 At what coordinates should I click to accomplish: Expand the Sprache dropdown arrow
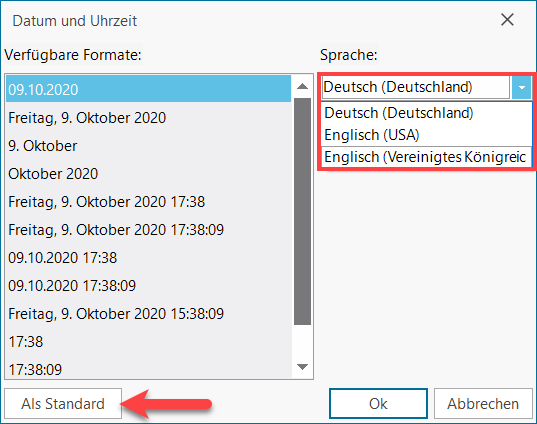point(521,87)
